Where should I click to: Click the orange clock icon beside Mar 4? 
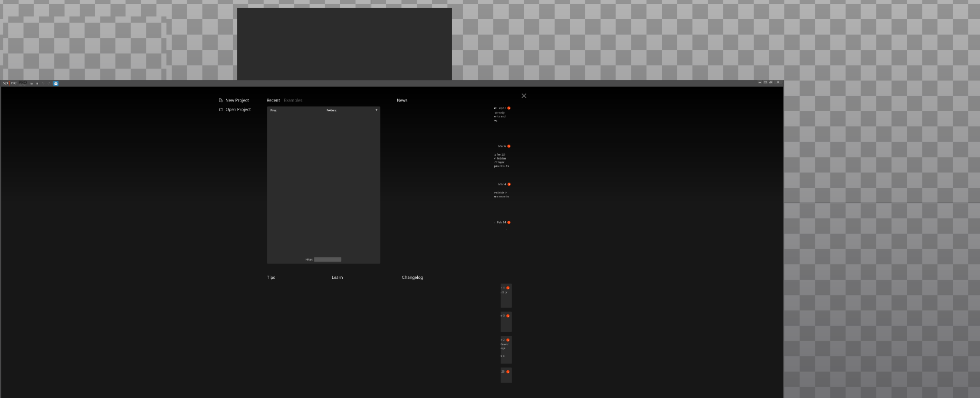509,184
